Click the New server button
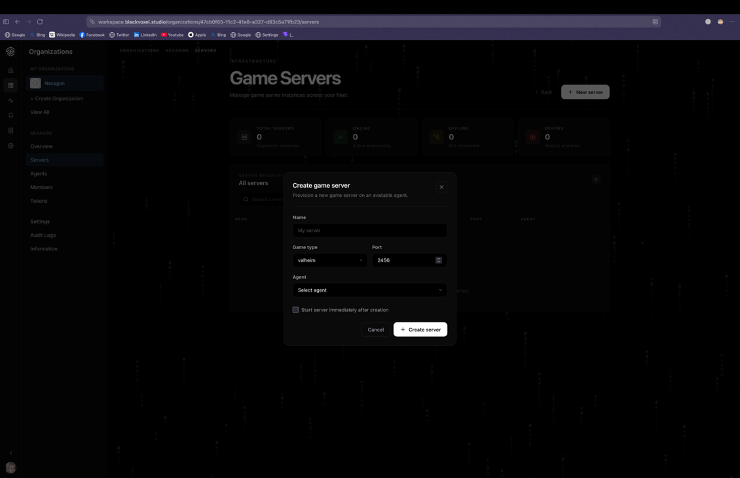The height and width of the screenshot is (478, 740). (585, 92)
